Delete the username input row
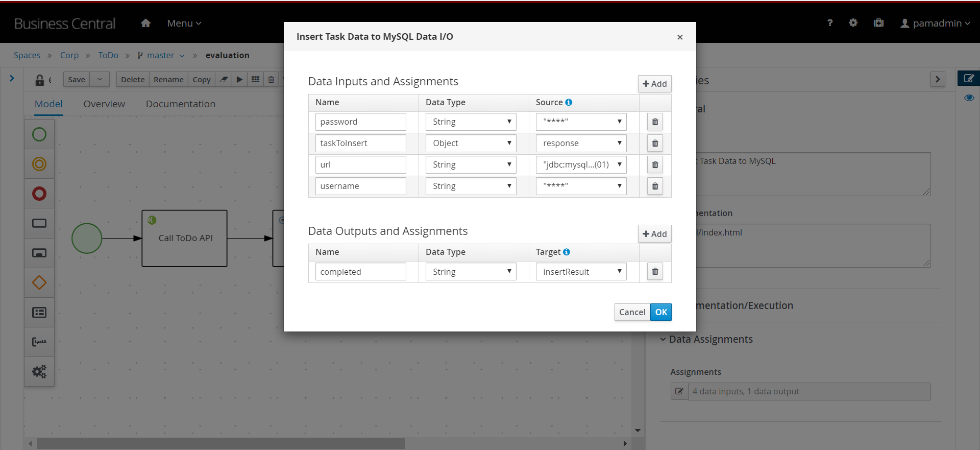Screen dimensions: 980x450 pyautogui.click(x=655, y=186)
